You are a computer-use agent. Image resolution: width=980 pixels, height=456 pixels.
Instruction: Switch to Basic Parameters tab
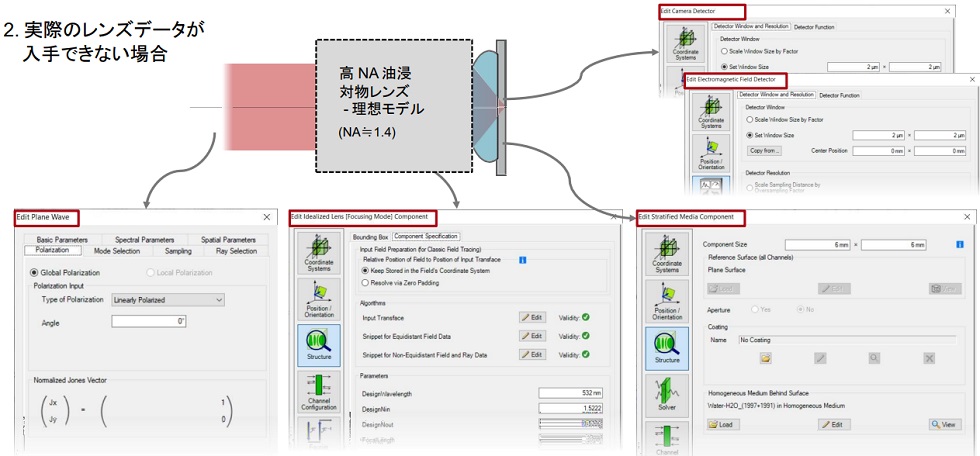62,239
